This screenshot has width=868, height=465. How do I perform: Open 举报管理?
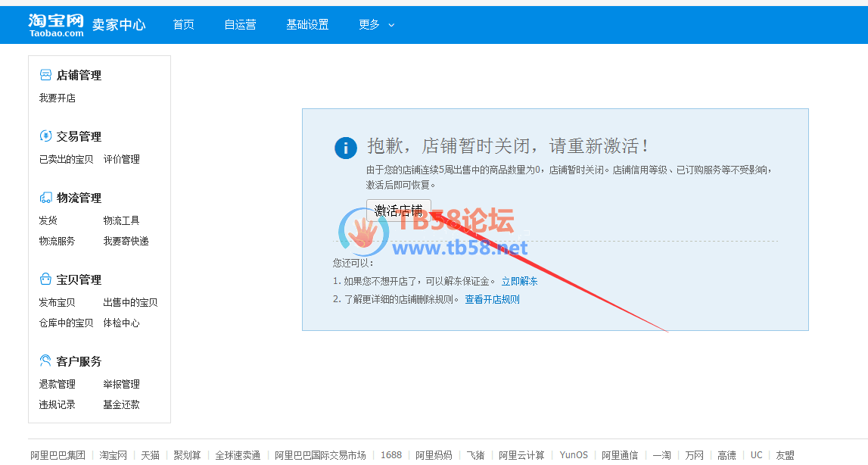pyautogui.click(x=121, y=384)
